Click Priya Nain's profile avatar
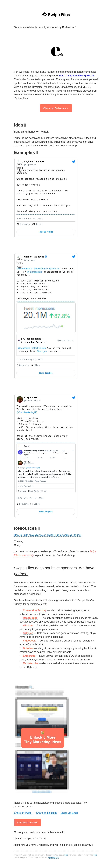The height and width of the screenshot is (868, 112). coord(20,399)
